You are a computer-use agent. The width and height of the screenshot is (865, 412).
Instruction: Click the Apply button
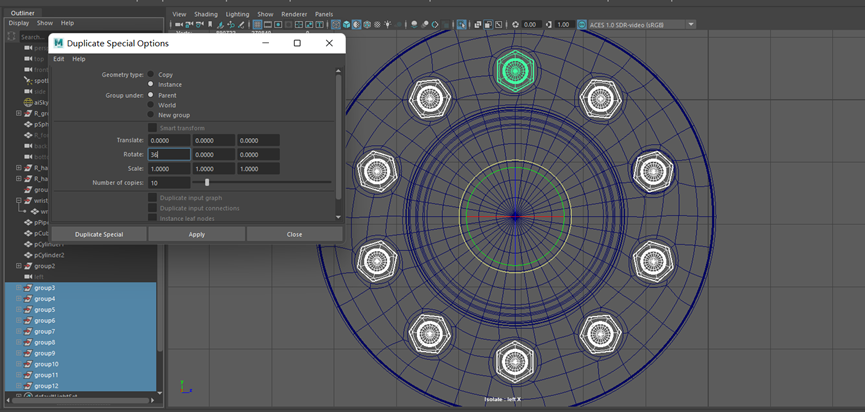click(197, 234)
